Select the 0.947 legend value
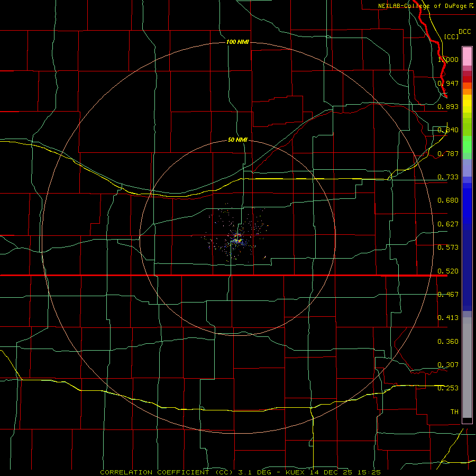This screenshot has height=476, width=476. pos(448,83)
